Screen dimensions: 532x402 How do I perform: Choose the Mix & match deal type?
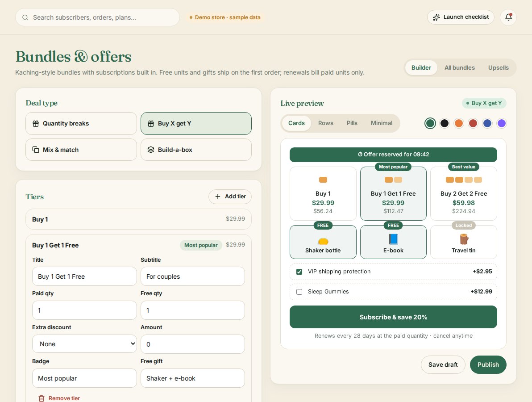point(81,150)
